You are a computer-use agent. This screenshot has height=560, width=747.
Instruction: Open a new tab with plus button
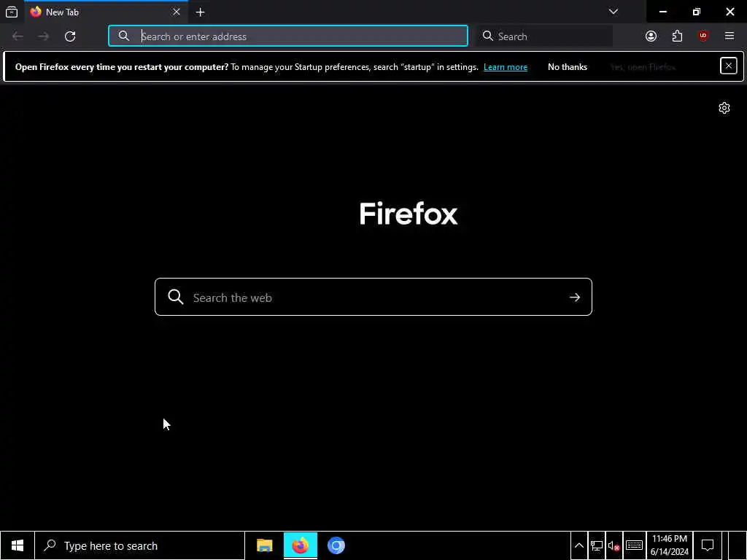[200, 12]
